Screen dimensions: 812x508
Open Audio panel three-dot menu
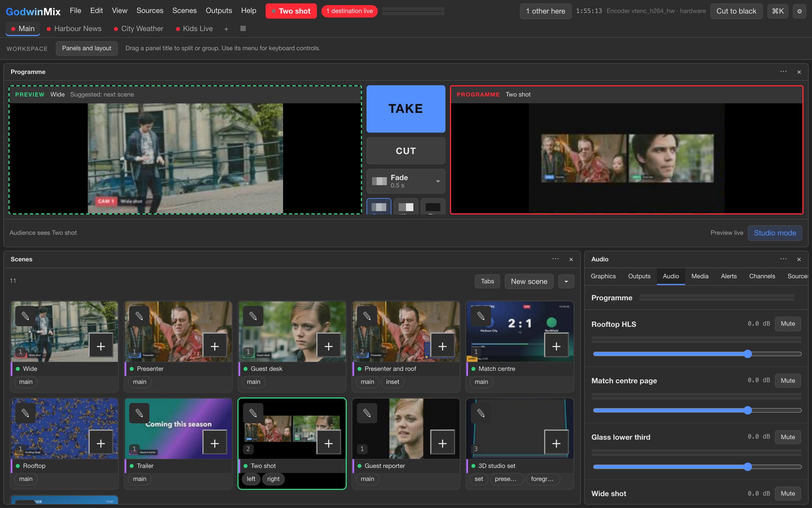tap(784, 259)
